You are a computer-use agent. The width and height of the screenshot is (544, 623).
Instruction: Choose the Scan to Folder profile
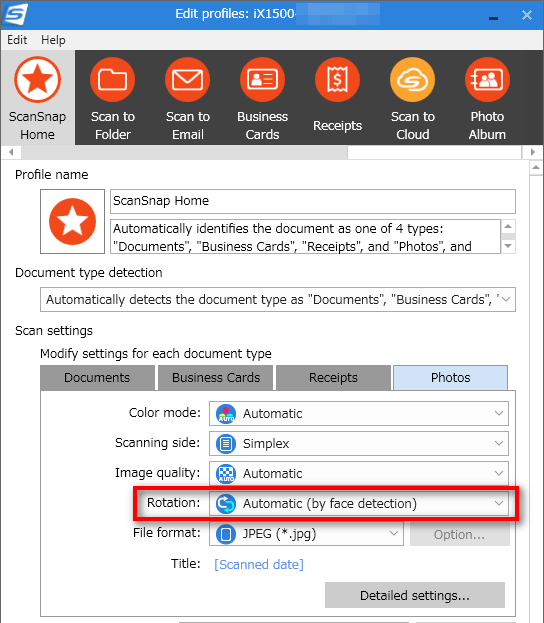pos(113,98)
